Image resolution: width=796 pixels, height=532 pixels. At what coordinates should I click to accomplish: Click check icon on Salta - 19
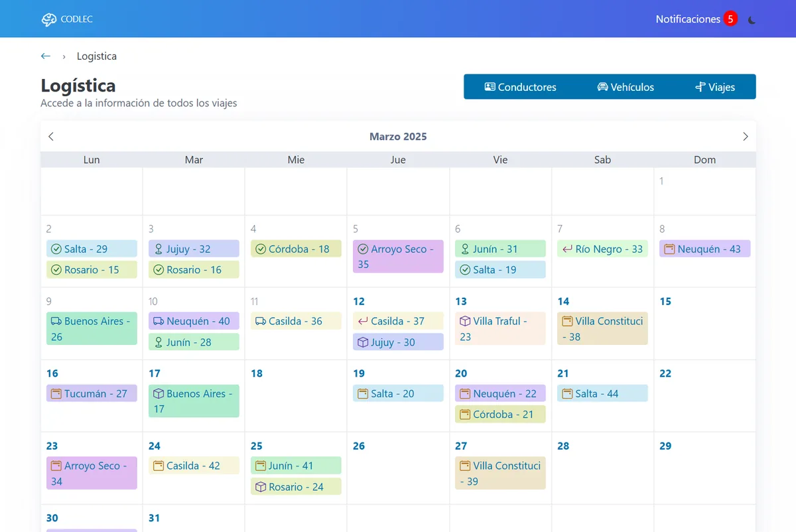pos(465,270)
